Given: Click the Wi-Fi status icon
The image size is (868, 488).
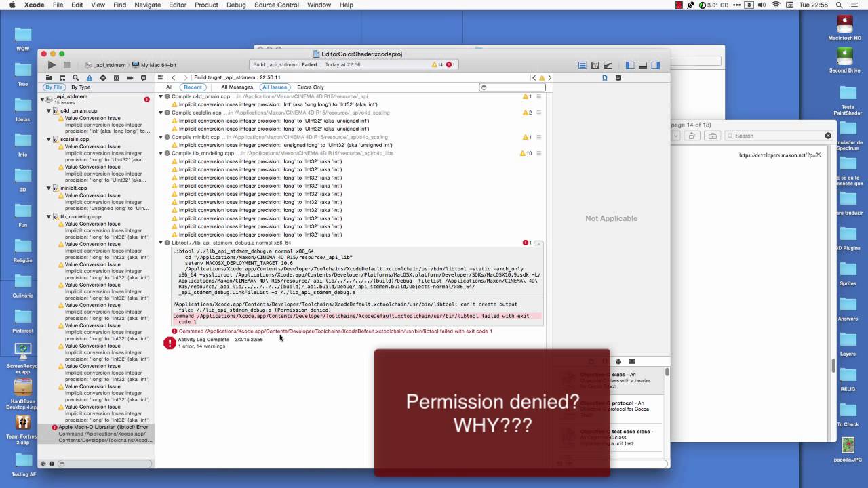Looking at the screenshot, I should 776,5.
